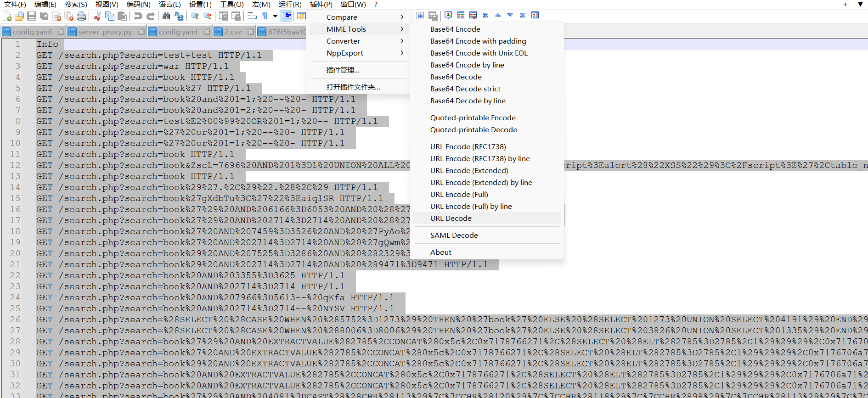The image size is (868, 398).
Task: Open the 编码(N) menu
Action: [138, 5]
